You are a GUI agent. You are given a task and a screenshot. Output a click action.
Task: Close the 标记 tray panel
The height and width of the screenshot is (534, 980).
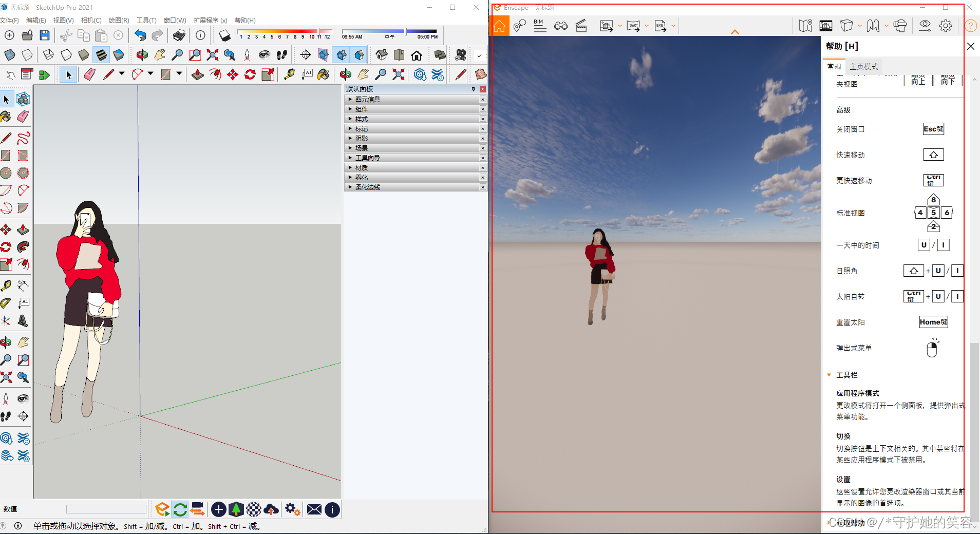click(483, 128)
